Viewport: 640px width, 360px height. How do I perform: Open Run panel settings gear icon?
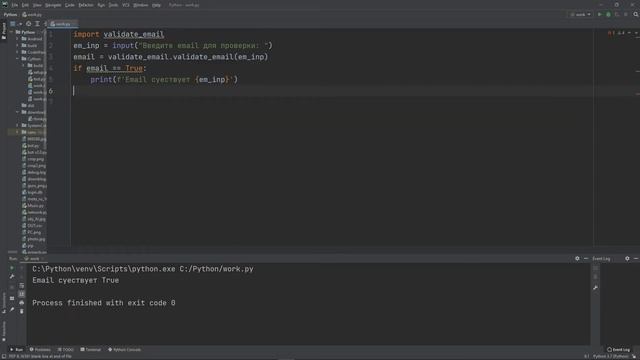(577, 259)
